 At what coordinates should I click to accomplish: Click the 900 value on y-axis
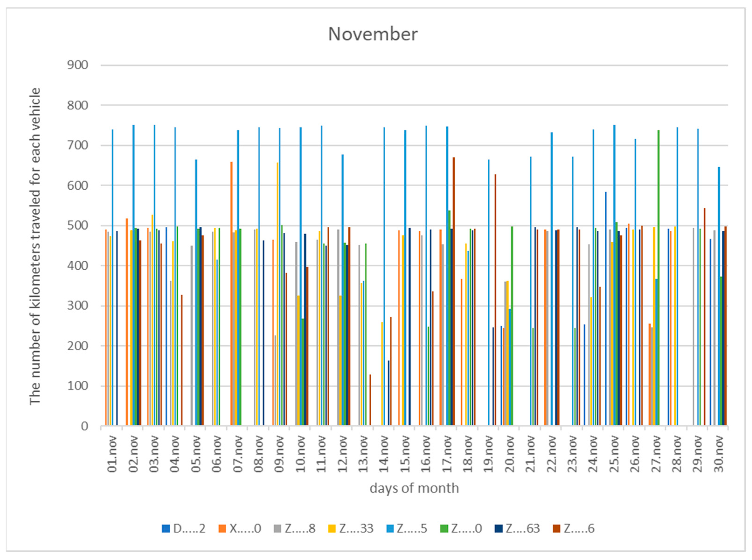[x=78, y=65]
